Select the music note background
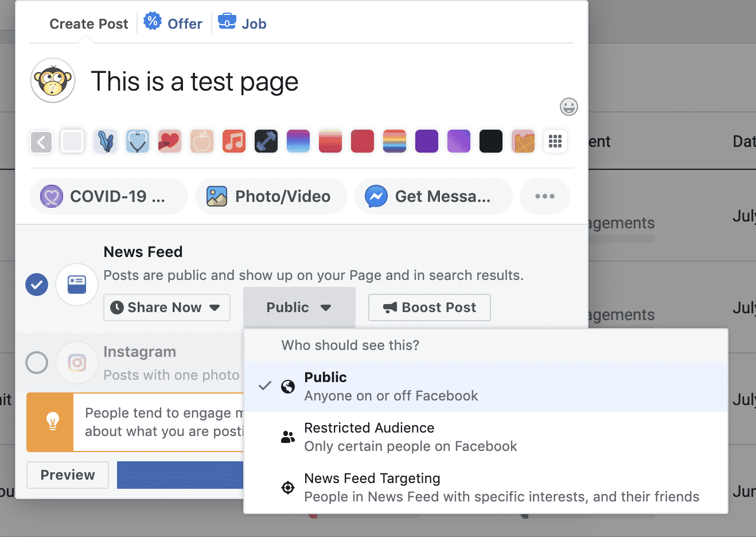 tap(234, 141)
